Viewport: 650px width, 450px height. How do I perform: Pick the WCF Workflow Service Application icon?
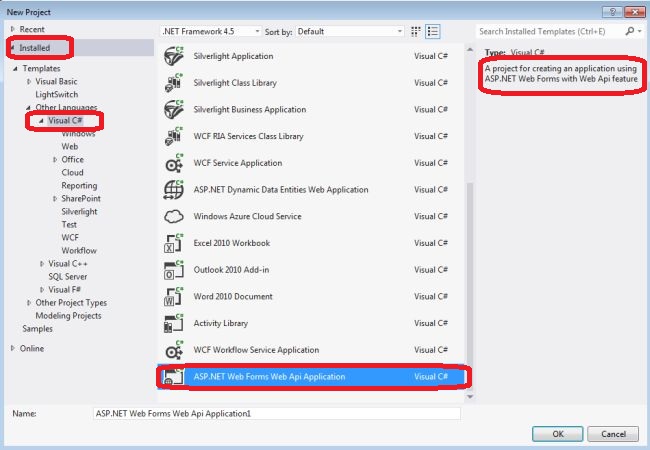174,350
